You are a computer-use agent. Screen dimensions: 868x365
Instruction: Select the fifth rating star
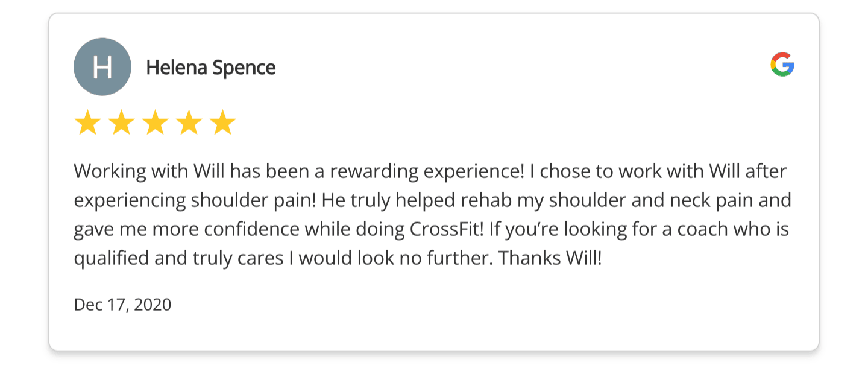pyautogui.click(x=222, y=123)
